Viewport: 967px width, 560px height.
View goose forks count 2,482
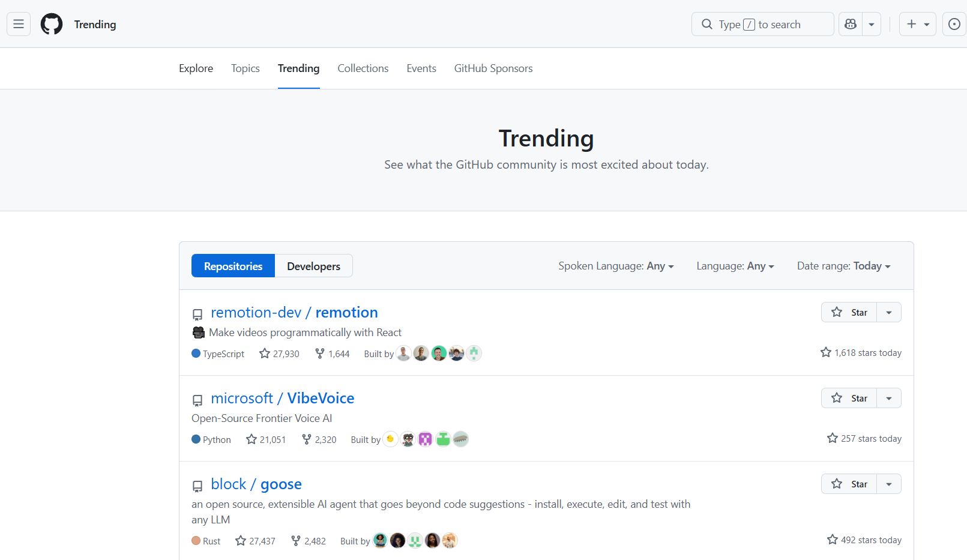coord(308,541)
